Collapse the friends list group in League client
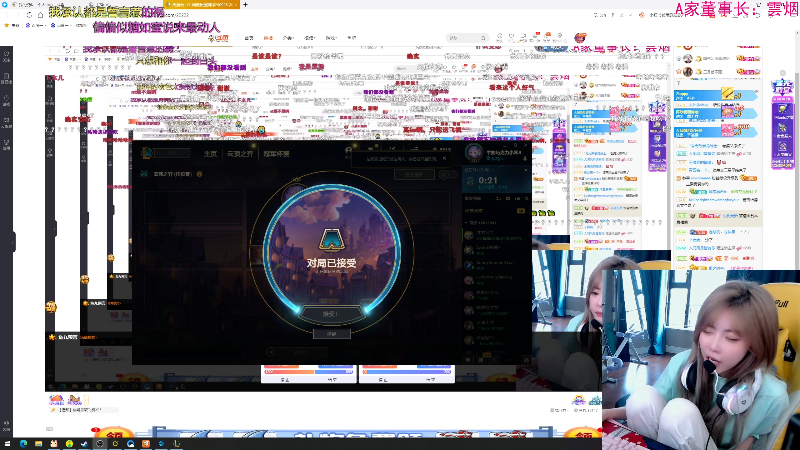The image size is (800, 450). 466,223
